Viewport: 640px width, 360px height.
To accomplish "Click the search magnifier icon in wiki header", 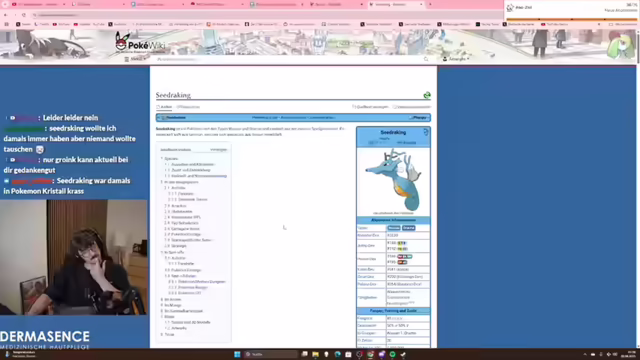I will pos(426,59).
